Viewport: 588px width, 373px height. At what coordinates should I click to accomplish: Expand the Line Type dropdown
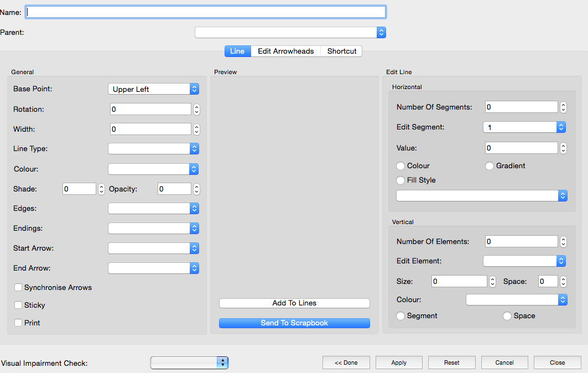[x=153, y=149]
